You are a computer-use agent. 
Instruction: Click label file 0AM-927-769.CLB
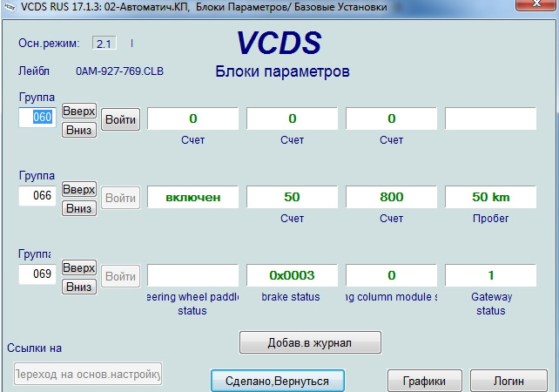pos(120,71)
